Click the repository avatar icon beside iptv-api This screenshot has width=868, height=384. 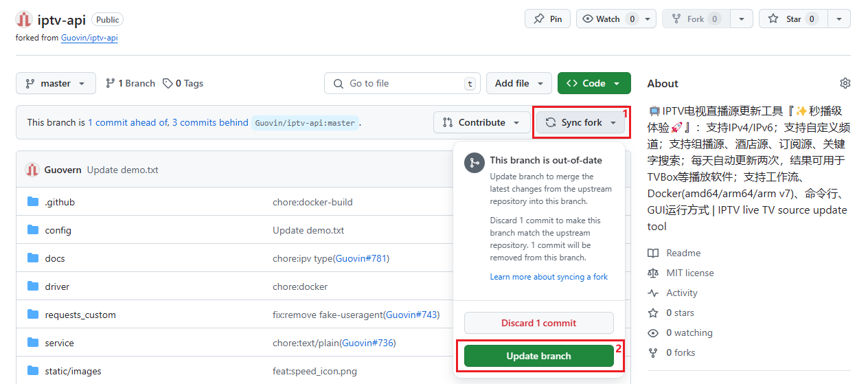[x=24, y=19]
